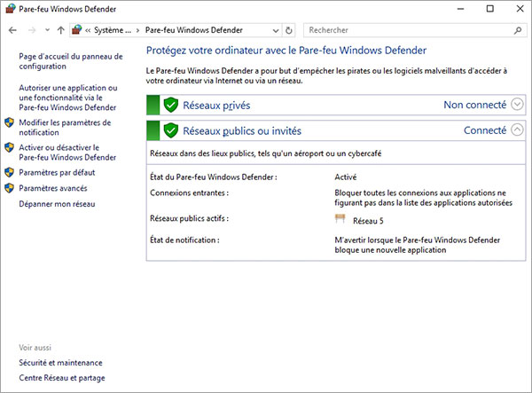
Task: Expand the Réseaux privés section chevron
Action: coord(517,105)
